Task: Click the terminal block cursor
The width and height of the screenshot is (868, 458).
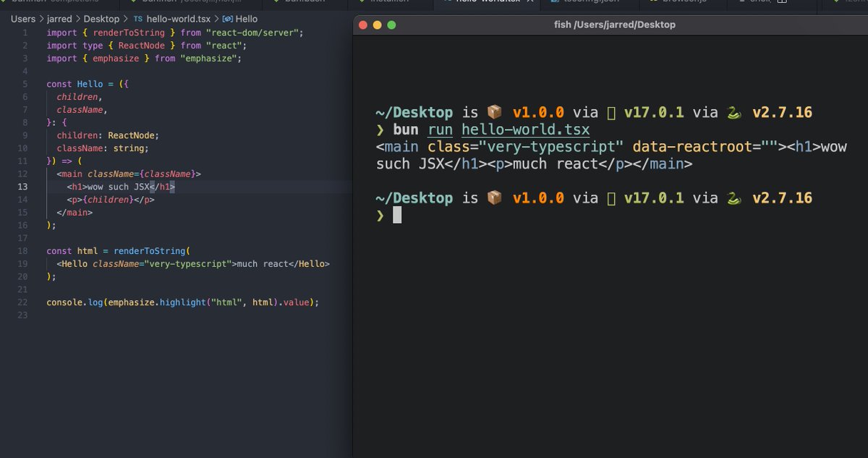Action: [397, 215]
